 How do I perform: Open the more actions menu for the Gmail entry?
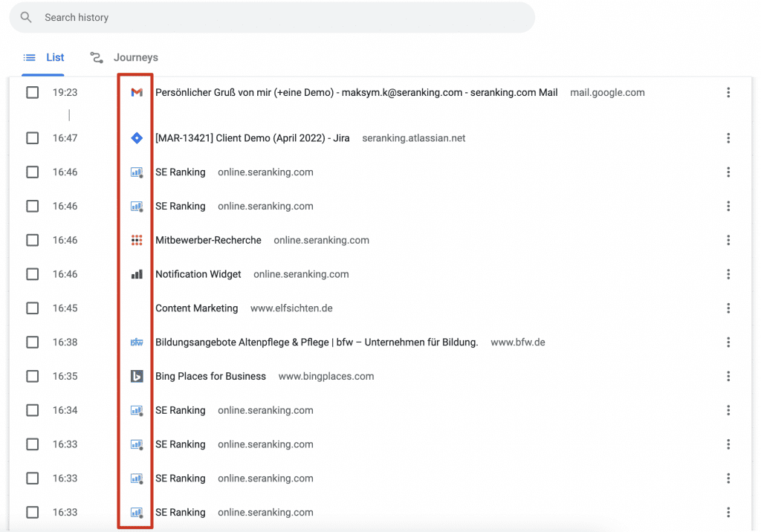[x=728, y=93]
